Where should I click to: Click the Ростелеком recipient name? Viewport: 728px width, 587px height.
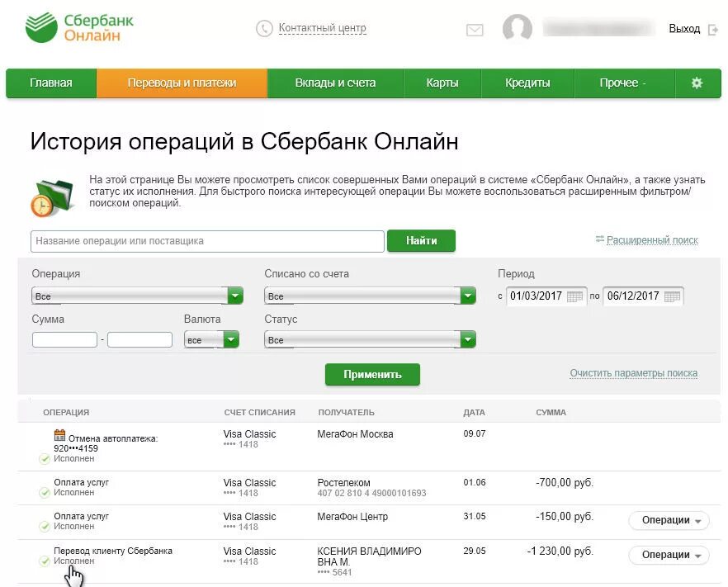[x=343, y=483]
